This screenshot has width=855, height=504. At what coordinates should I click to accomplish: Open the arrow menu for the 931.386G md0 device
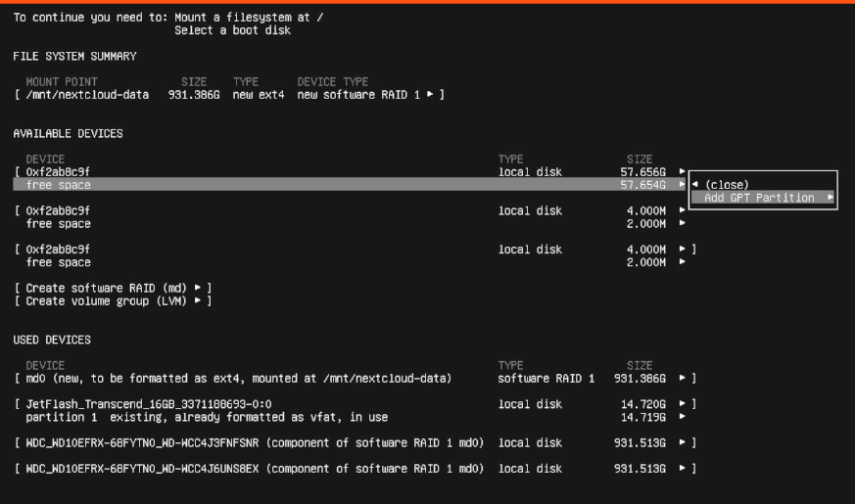[683, 378]
